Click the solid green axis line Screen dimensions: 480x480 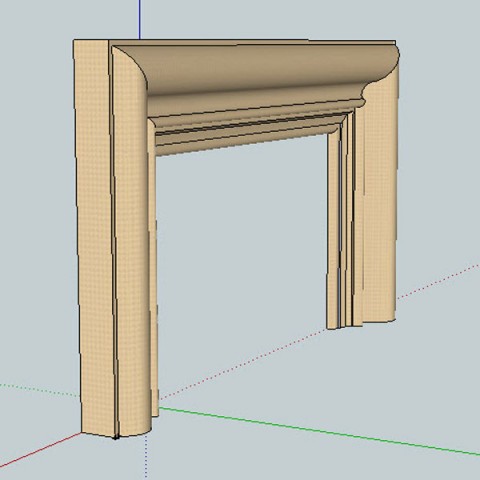(x=319, y=431)
